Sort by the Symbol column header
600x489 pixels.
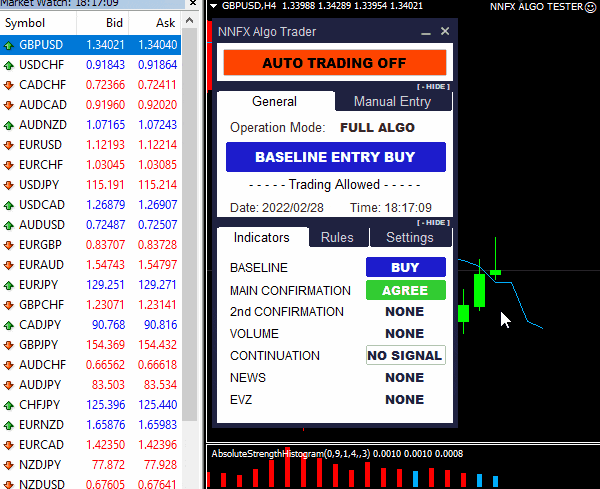(38, 23)
